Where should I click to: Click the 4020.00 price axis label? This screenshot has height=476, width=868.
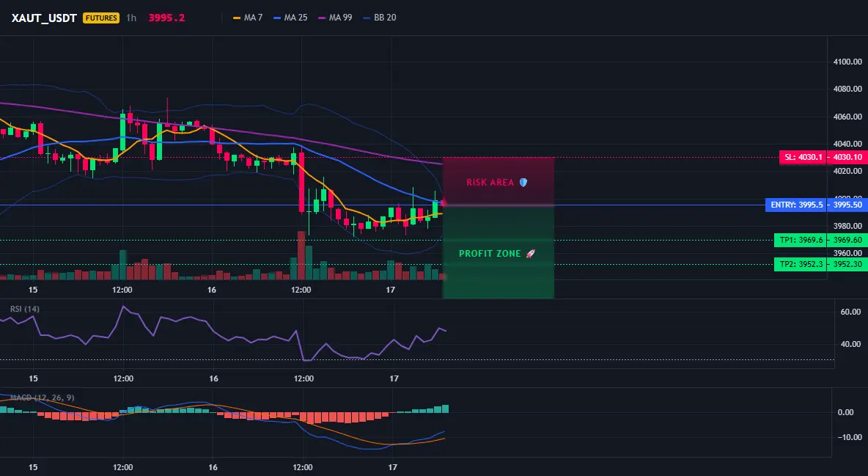pos(847,171)
